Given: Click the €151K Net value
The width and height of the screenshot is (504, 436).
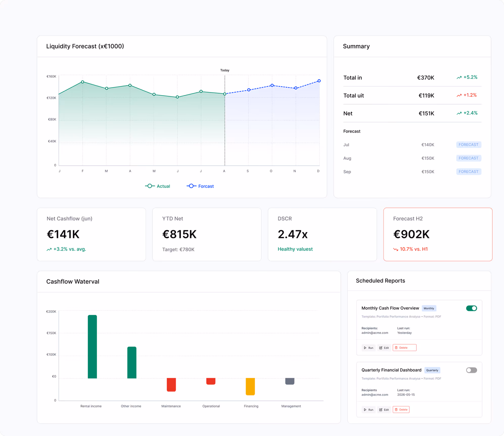Looking at the screenshot, I should 426,114.
